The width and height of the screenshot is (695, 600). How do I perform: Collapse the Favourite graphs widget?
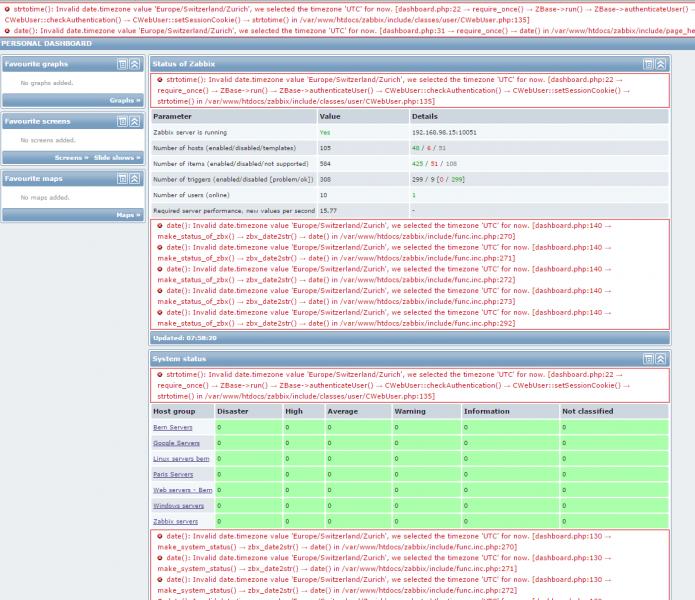click(x=135, y=64)
